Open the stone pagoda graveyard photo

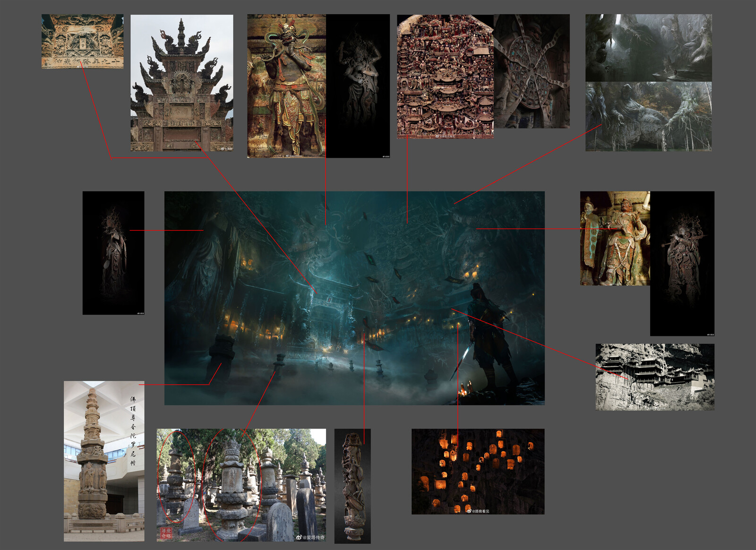[241, 485]
